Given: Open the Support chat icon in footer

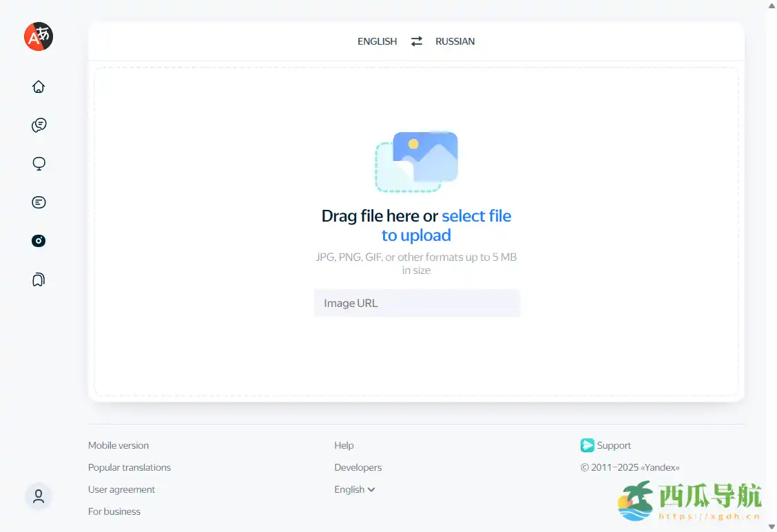Looking at the screenshot, I should (x=587, y=445).
